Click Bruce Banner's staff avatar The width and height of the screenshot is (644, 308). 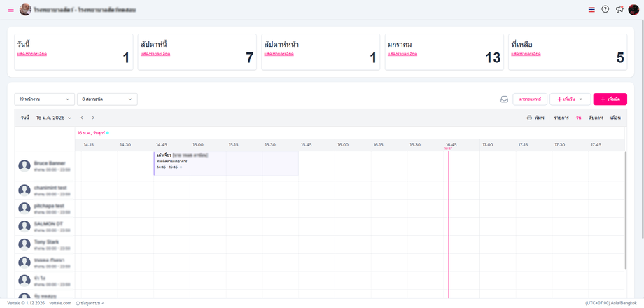[24, 166]
